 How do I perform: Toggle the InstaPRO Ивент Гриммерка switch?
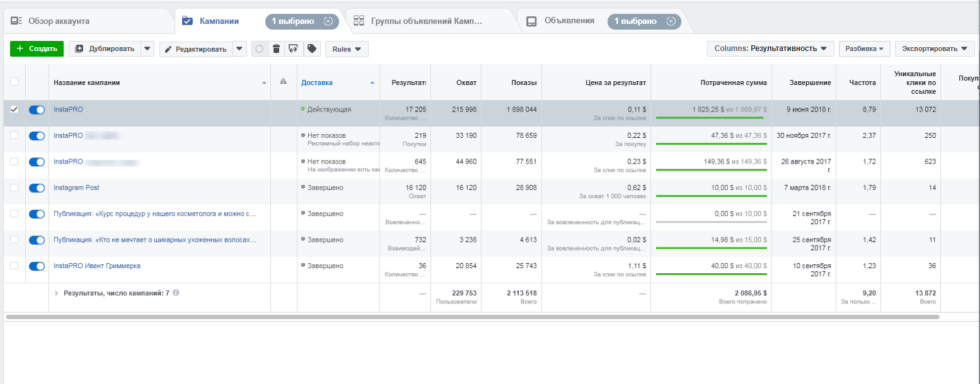(37, 266)
